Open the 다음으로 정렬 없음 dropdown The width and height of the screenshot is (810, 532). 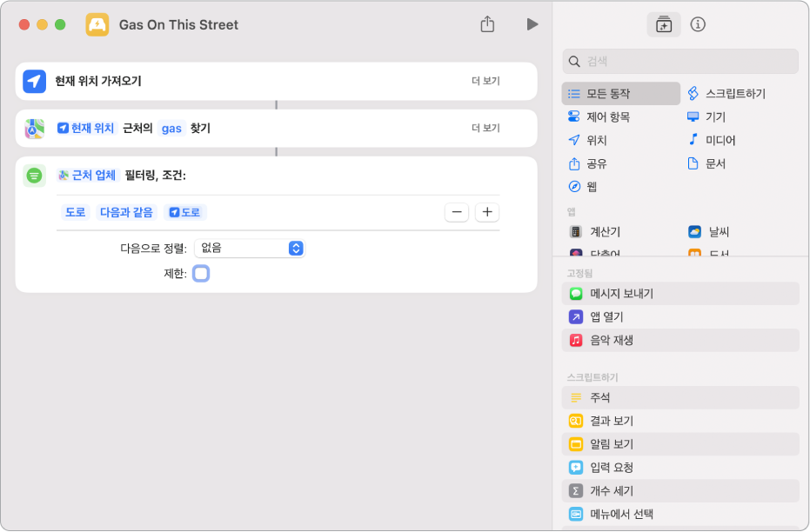tap(250, 249)
